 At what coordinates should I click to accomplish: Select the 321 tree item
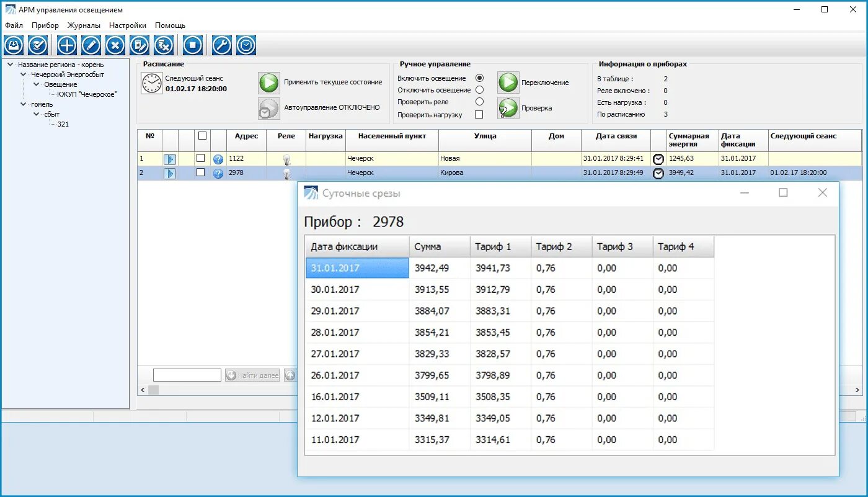(x=63, y=124)
